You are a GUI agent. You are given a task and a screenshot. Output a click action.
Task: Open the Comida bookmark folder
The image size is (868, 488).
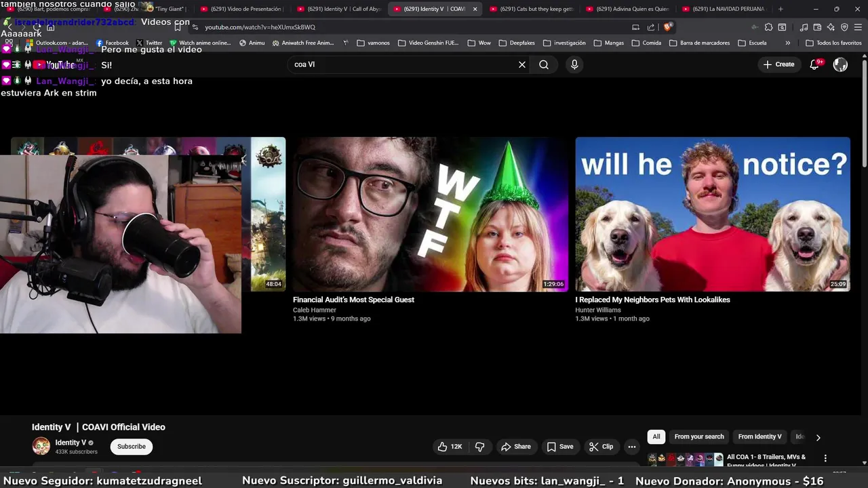(646, 43)
